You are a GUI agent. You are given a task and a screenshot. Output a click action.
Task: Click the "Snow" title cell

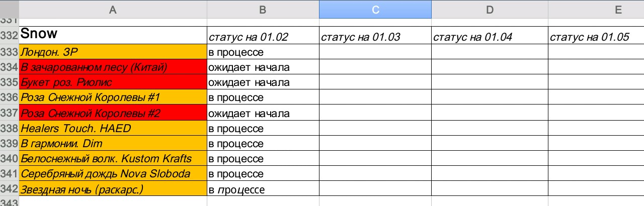click(x=113, y=35)
